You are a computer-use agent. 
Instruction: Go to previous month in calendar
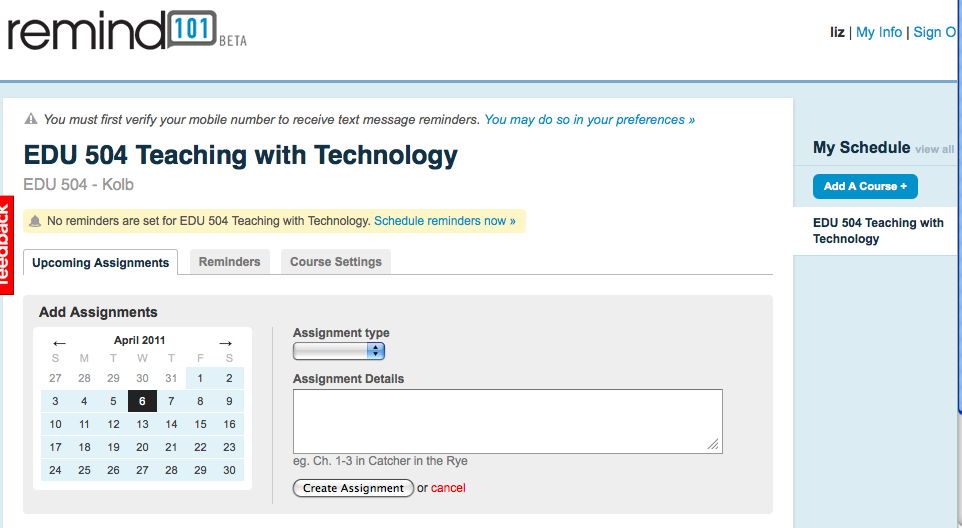pos(59,343)
